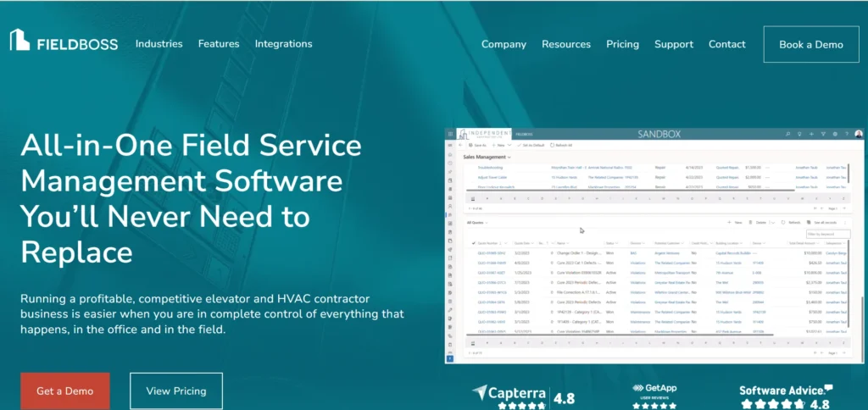This screenshot has width=868, height=410.
Task: Click the back arrow in the sandbox toolbar
Action: pyautogui.click(x=460, y=145)
